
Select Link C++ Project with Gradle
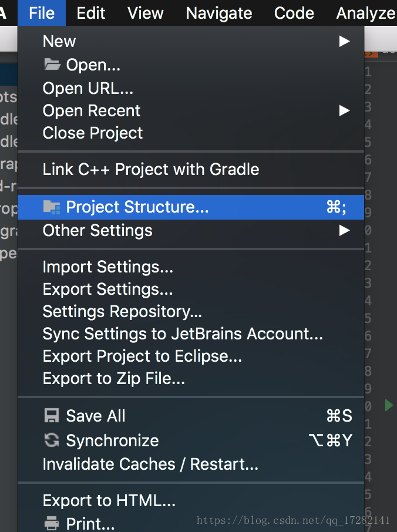pyautogui.click(x=151, y=169)
